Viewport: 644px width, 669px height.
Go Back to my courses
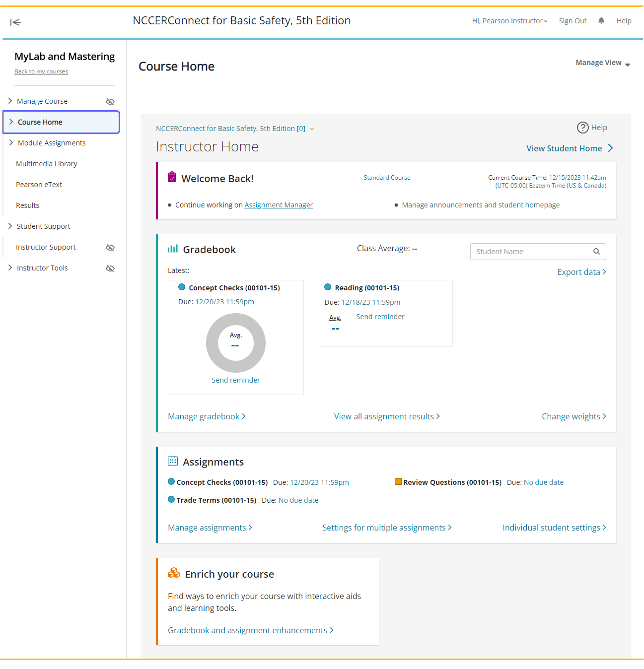41,71
